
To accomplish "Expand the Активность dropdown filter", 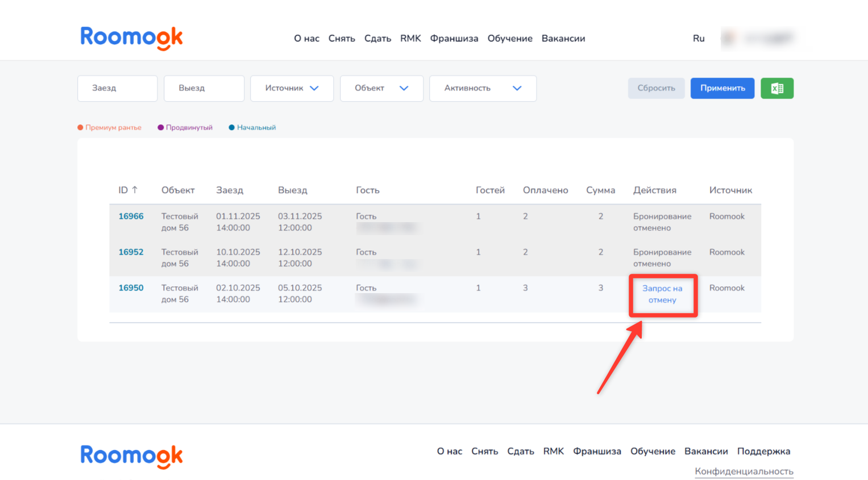I will (483, 88).
